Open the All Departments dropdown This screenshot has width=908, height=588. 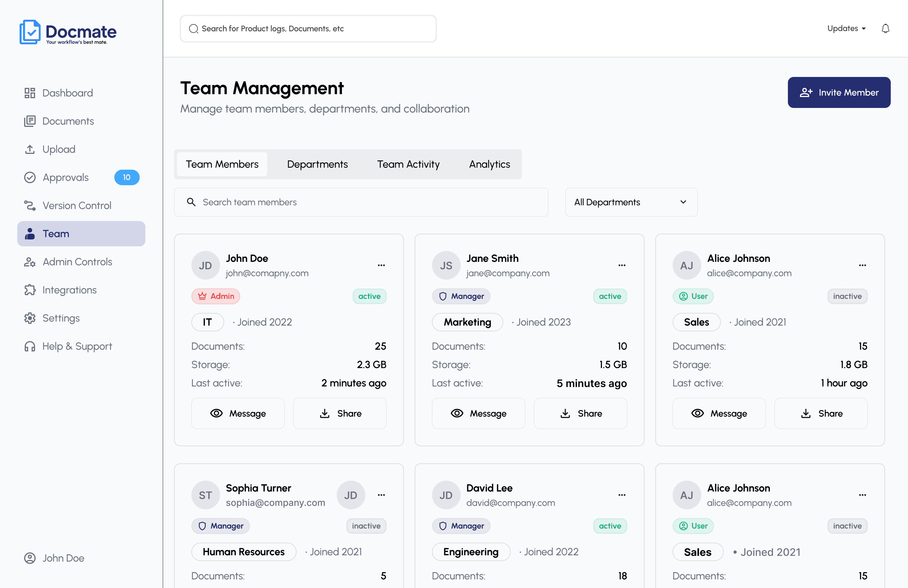pyautogui.click(x=631, y=202)
